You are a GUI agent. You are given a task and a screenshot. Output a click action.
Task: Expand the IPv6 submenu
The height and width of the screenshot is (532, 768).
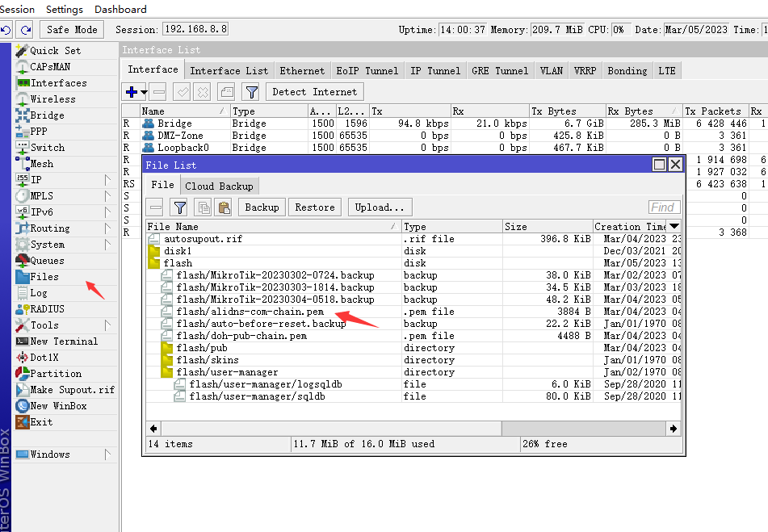[x=107, y=212]
